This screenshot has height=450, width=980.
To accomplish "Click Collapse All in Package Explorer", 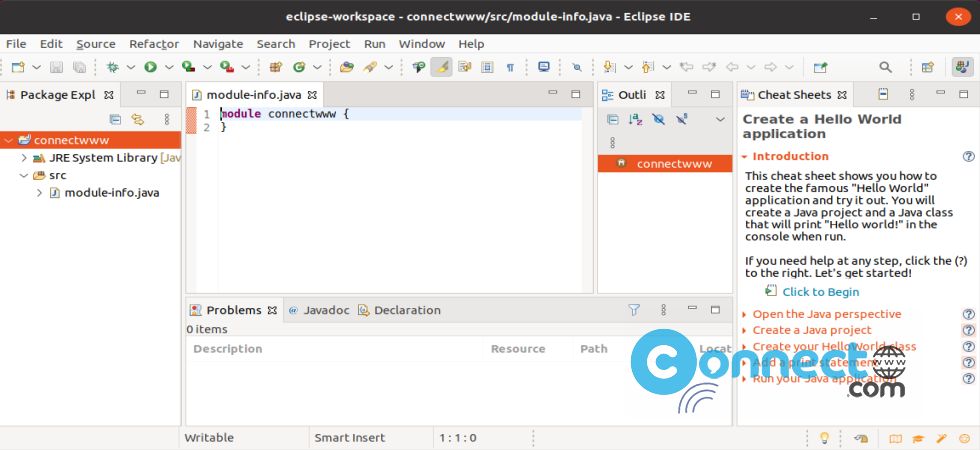I will (x=115, y=119).
